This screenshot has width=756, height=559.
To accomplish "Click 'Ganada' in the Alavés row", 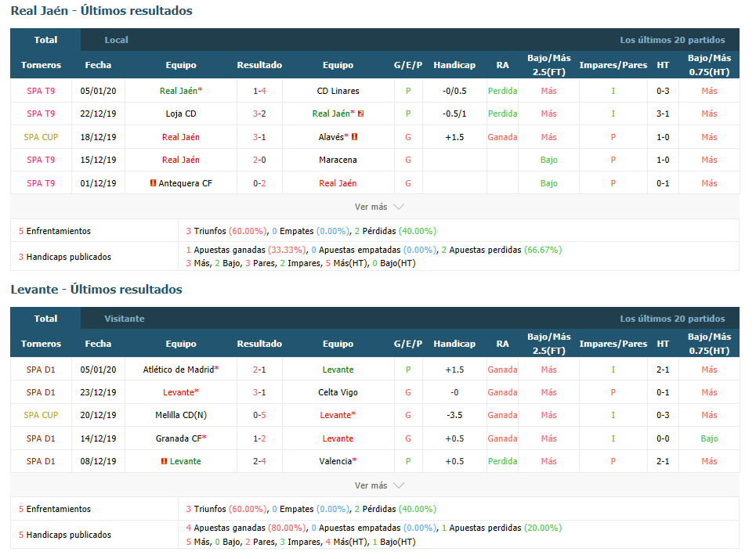I will [x=502, y=137].
